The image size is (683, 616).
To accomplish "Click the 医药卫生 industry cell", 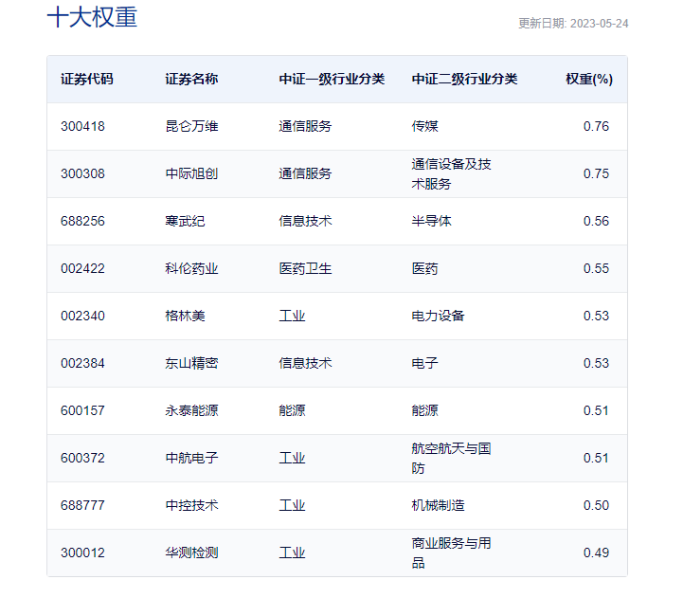I will tap(305, 269).
